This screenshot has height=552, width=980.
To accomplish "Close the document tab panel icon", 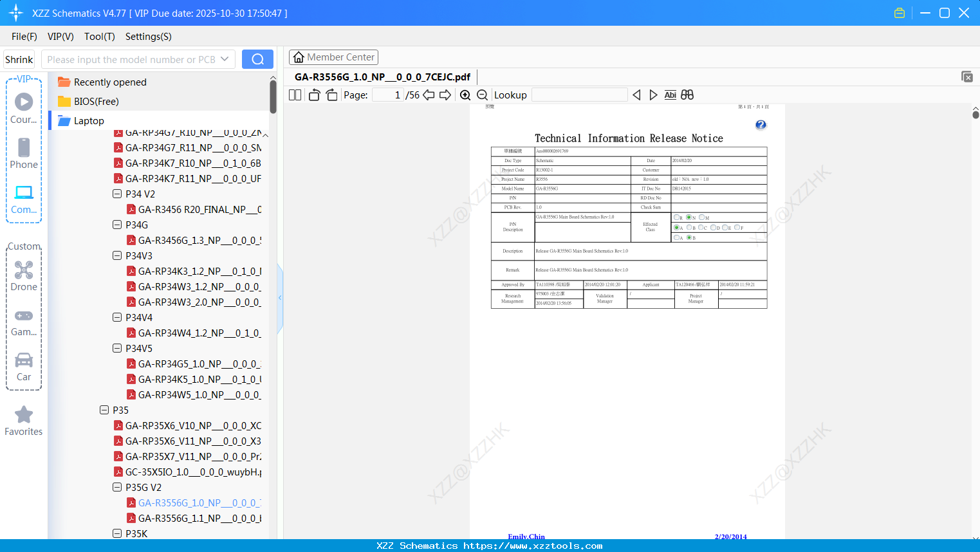I will [x=966, y=77].
